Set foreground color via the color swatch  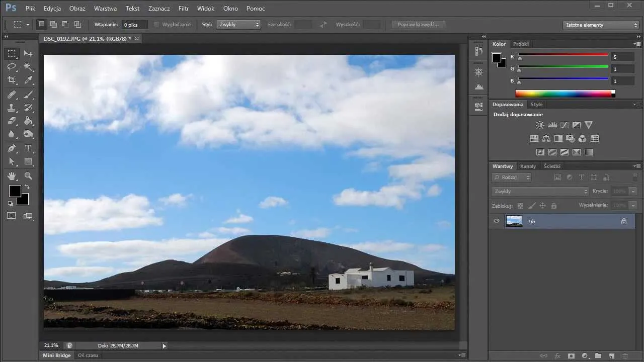click(x=14, y=191)
